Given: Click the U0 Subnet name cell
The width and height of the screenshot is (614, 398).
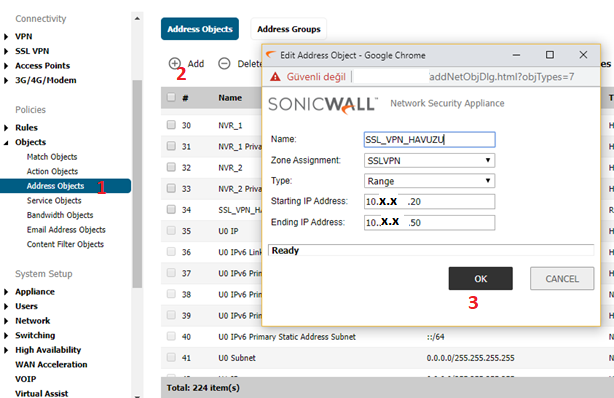Looking at the screenshot, I should [237, 358].
